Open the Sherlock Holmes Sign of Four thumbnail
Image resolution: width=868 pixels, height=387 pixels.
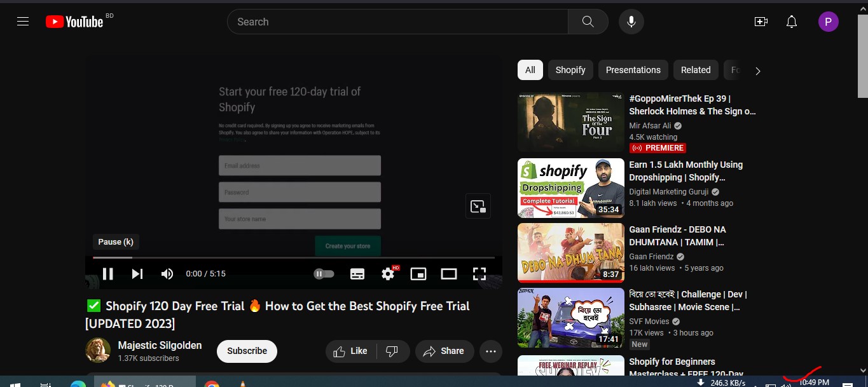coord(571,123)
